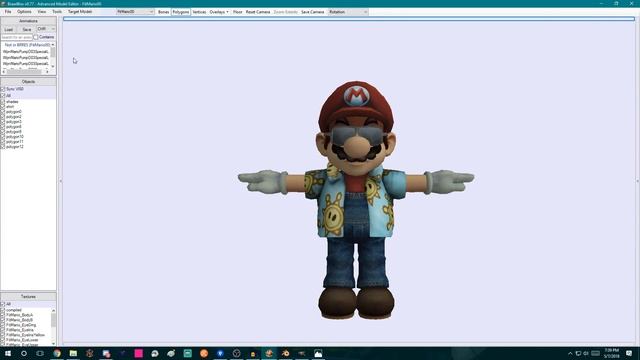640x360 pixels.
Task: Click the Reset Camera button
Action: [x=258, y=12]
